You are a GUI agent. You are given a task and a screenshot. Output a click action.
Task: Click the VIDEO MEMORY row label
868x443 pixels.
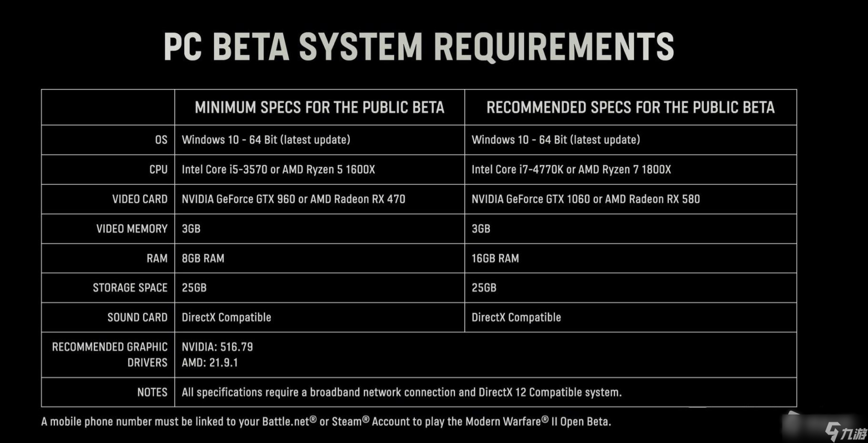(132, 229)
